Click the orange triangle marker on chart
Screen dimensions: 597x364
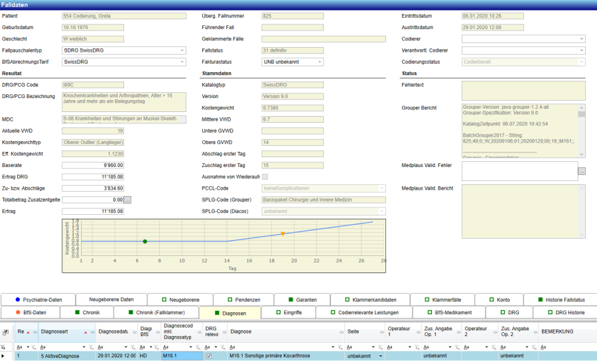point(283,234)
